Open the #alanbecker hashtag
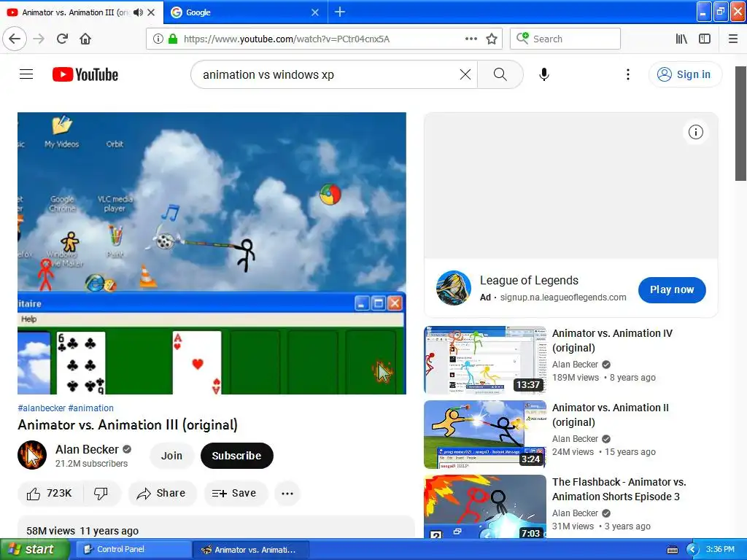This screenshot has height=560, width=747. (42, 408)
